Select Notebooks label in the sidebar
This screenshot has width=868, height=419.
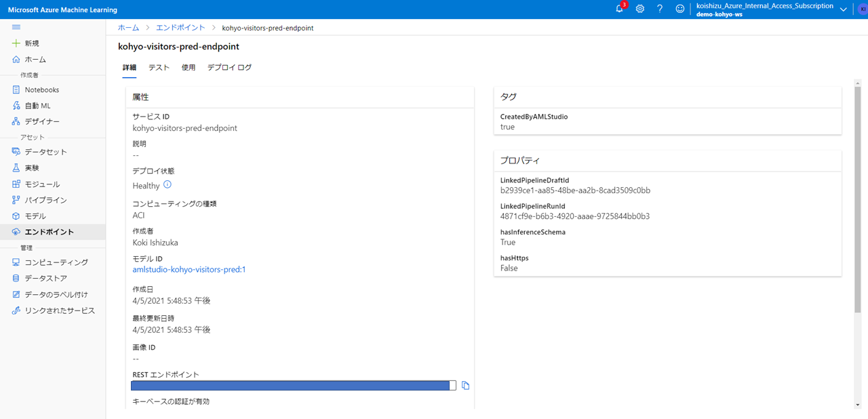(42, 89)
